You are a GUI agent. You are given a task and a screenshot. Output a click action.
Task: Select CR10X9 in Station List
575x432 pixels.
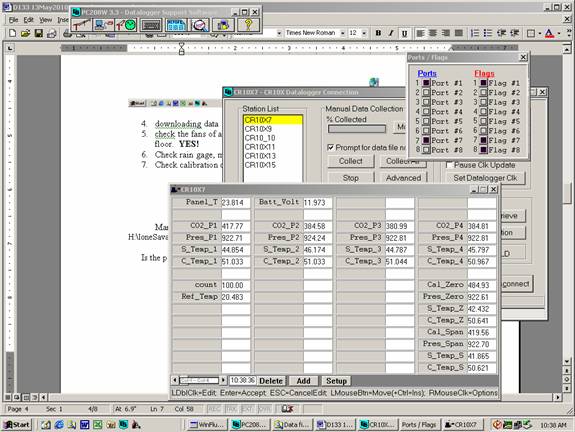[273, 129]
